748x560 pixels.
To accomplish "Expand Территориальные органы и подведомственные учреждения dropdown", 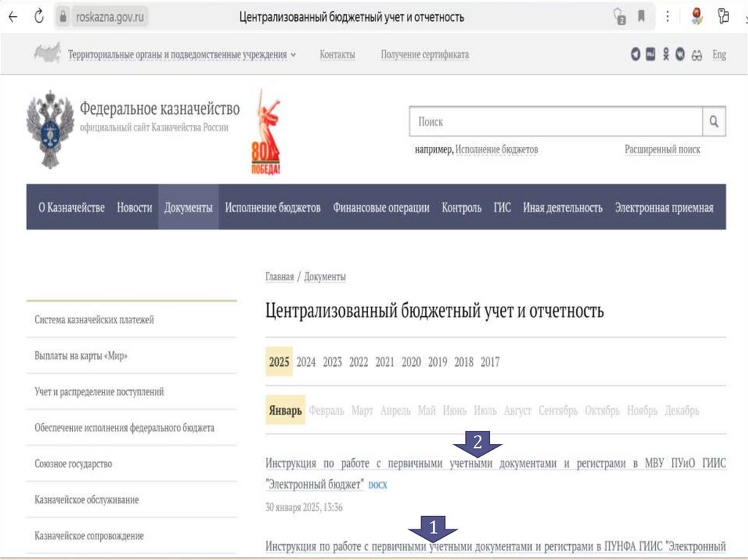I will click(182, 54).
